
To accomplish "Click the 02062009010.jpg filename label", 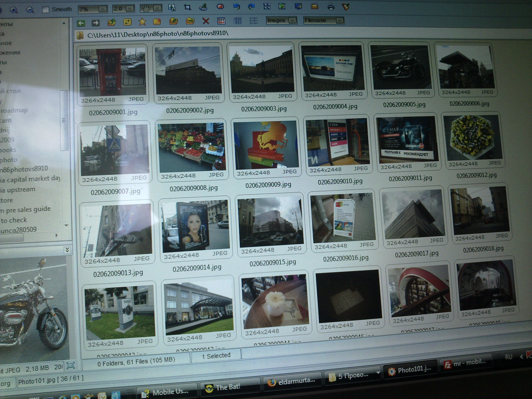I will click(x=340, y=181).
